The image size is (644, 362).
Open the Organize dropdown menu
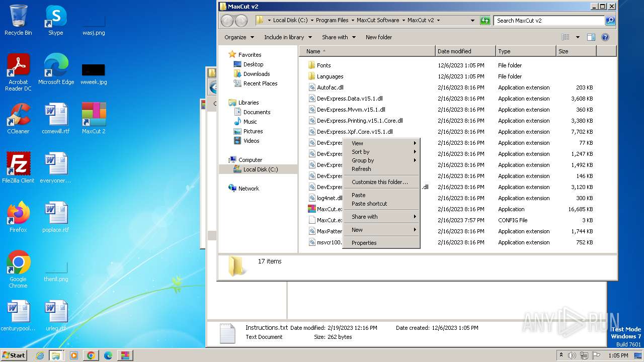[239, 37]
